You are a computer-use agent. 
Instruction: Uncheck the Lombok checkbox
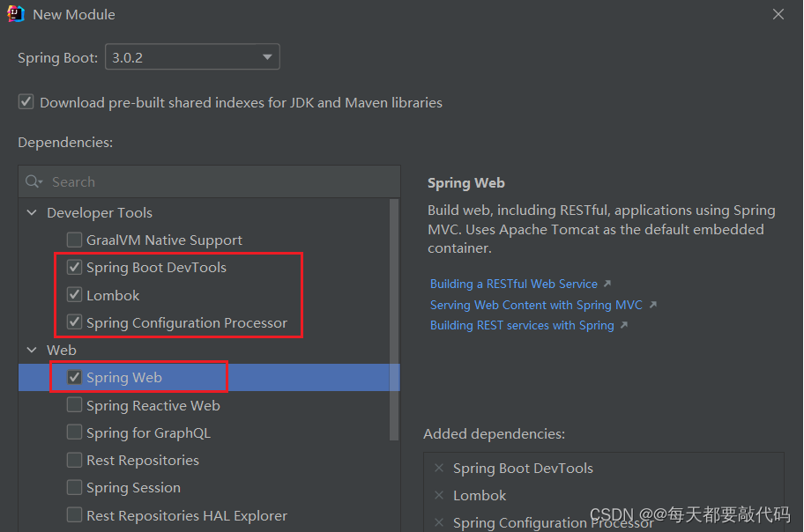[74, 295]
